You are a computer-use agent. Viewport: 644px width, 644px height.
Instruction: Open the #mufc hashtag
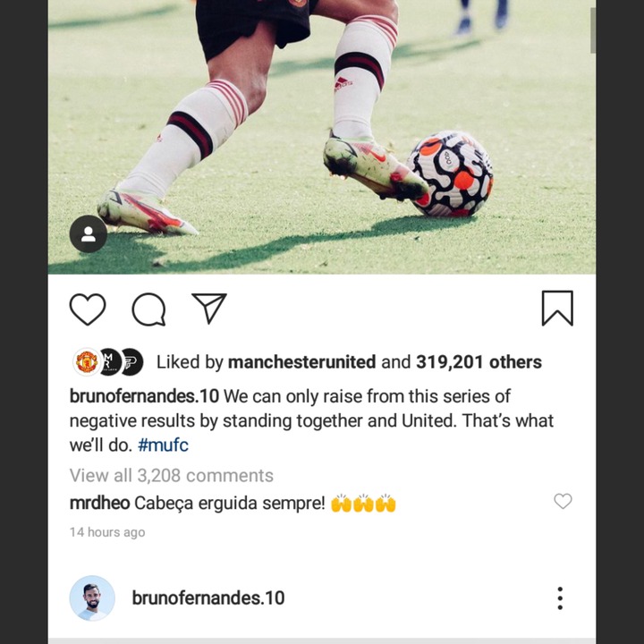163,445
